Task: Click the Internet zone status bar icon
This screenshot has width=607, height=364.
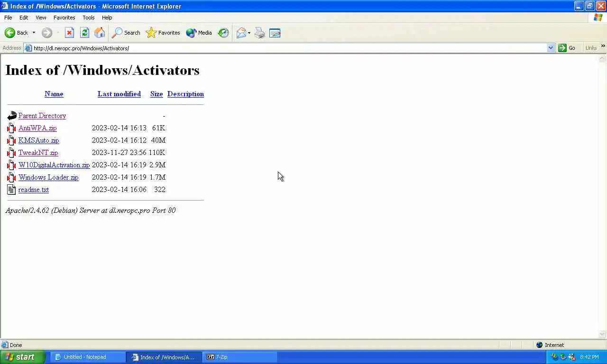Action: [539, 345]
